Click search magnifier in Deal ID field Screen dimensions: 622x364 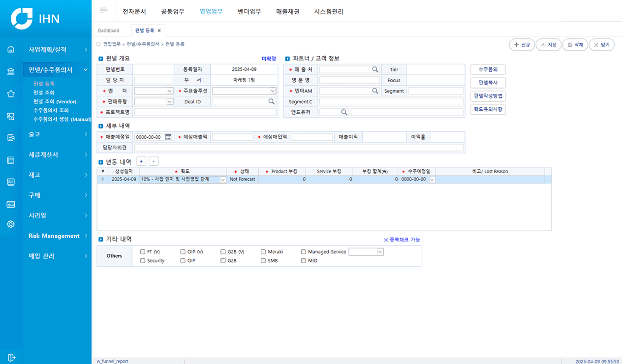coord(272,101)
